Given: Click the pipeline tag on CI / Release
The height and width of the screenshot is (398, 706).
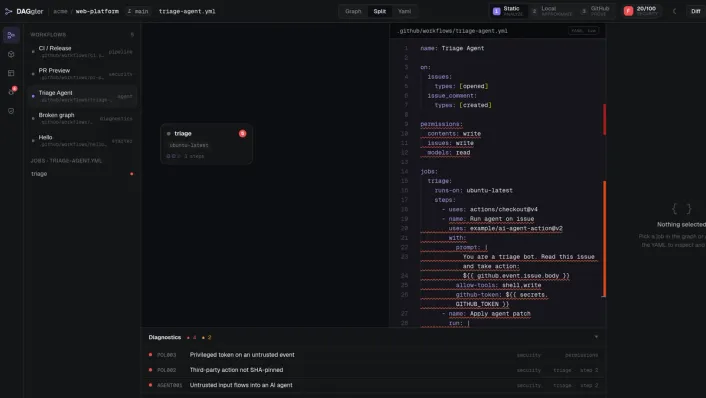Looking at the screenshot, I should pos(120,52).
